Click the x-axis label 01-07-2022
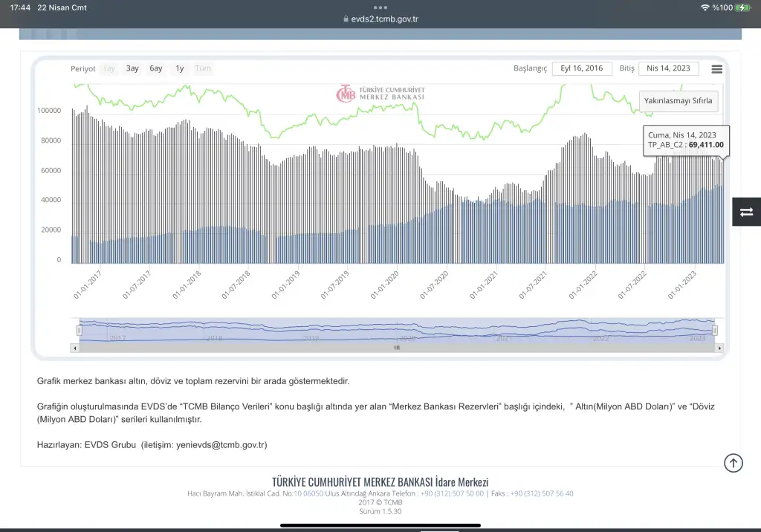 pos(632,285)
